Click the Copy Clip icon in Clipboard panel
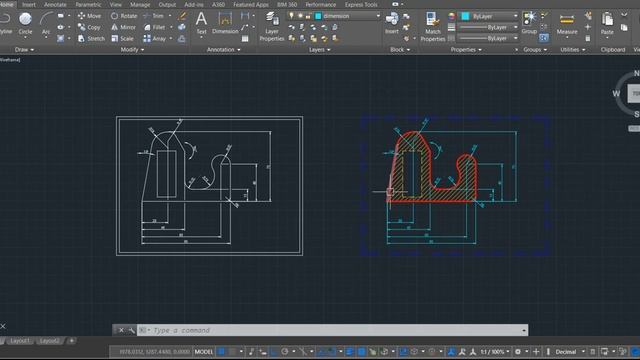 [624, 27]
